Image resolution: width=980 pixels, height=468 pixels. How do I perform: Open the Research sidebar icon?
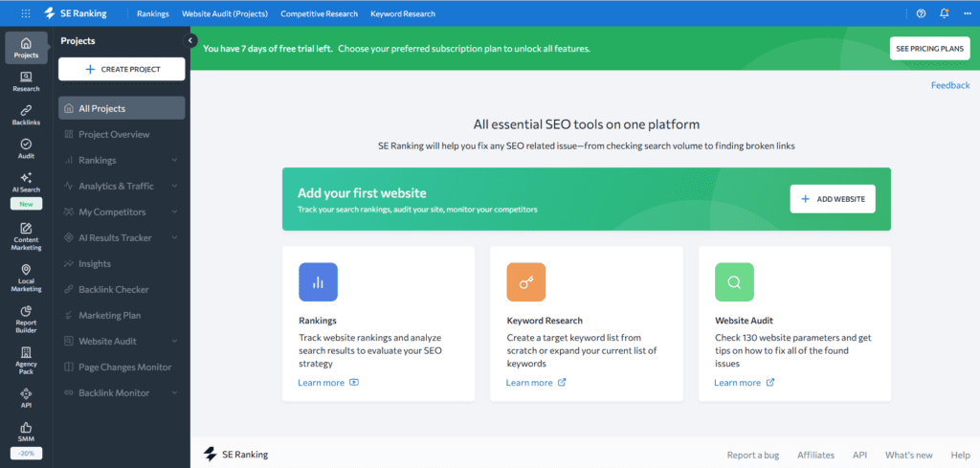(x=26, y=81)
